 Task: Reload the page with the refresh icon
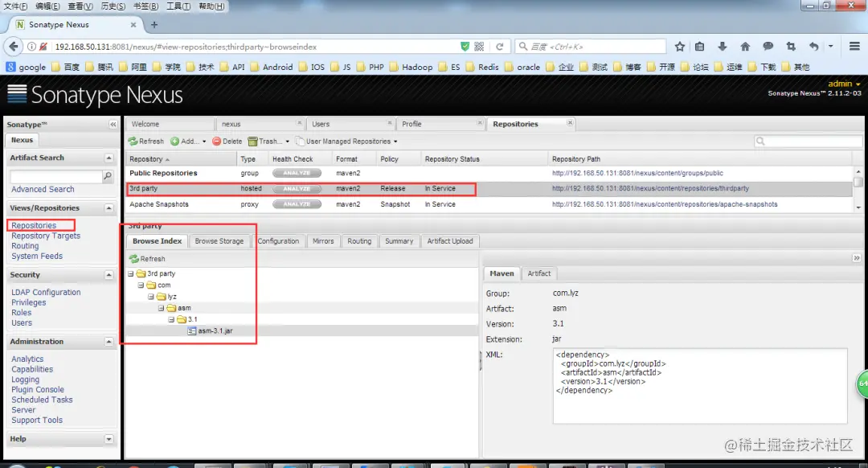(x=499, y=47)
